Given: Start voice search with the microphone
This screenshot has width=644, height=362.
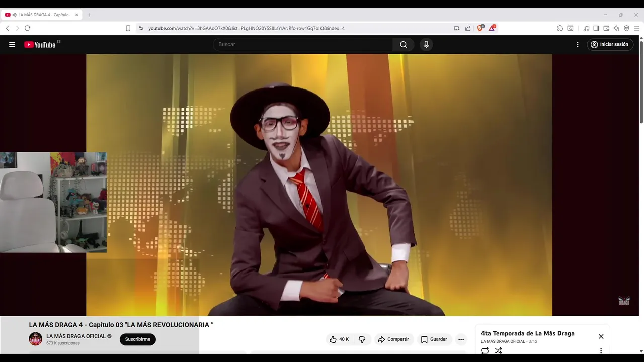Looking at the screenshot, I should click(x=426, y=44).
